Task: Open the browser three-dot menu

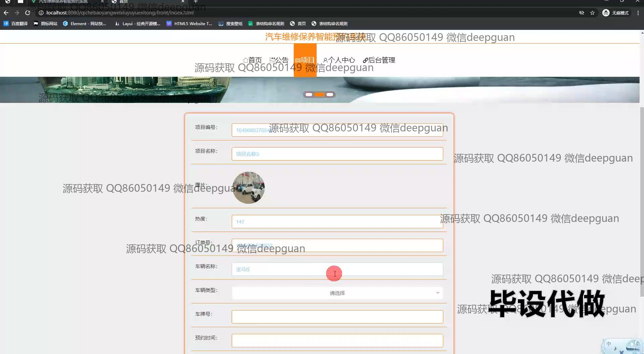Action: [x=638, y=13]
